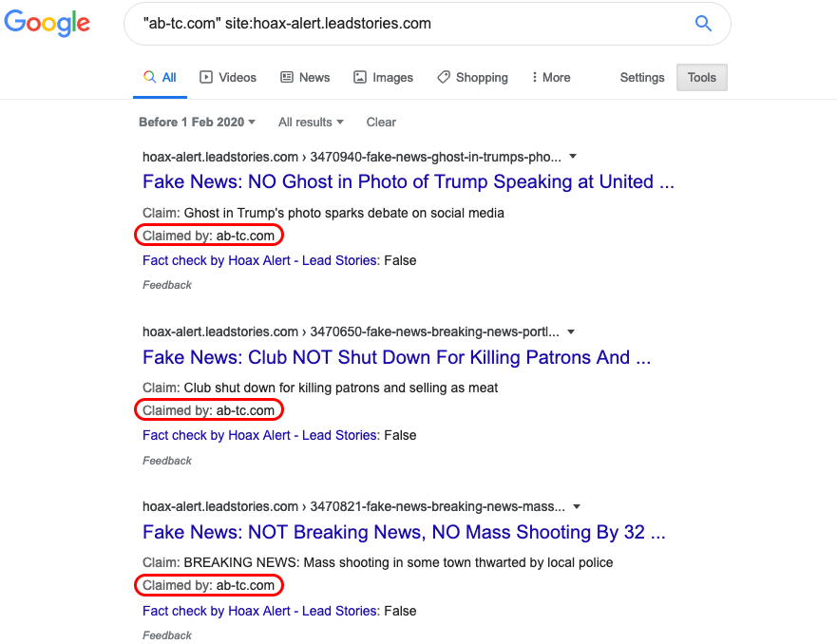
Task: Expand the first result's URL options arrow
Action: pyautogui.click(x=573, y=156)
